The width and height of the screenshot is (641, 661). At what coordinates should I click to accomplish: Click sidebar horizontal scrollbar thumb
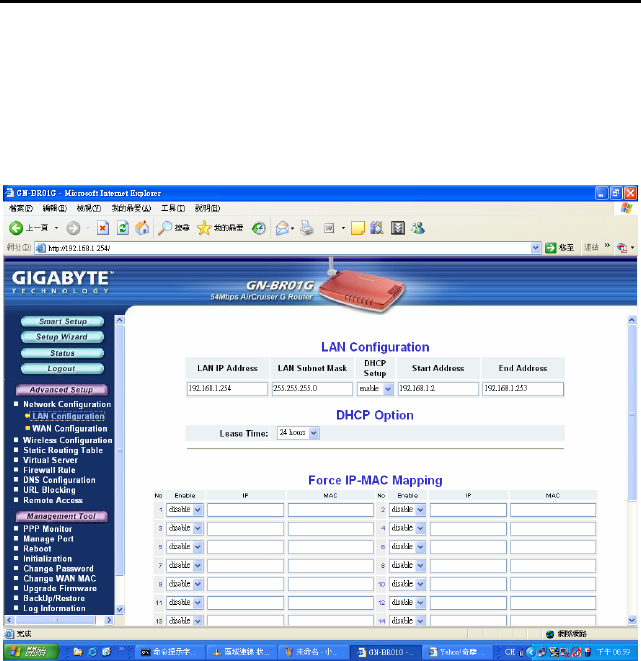(x=56, y=620)
